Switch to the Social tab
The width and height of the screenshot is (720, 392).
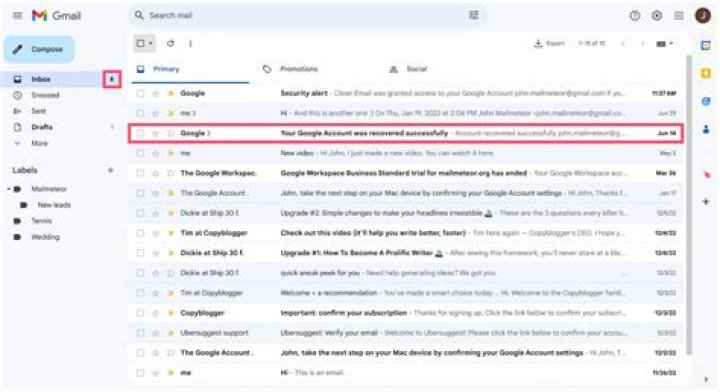point(416,69)
